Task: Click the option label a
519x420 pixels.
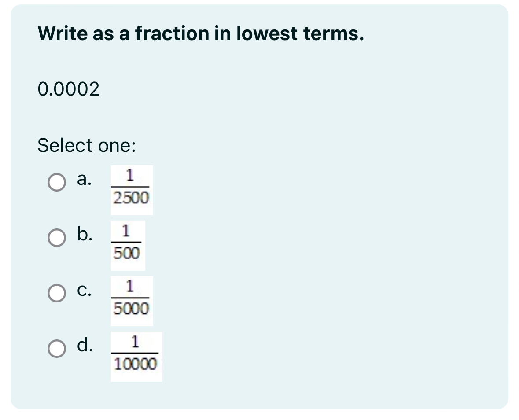Action: [x=84, y=180]
